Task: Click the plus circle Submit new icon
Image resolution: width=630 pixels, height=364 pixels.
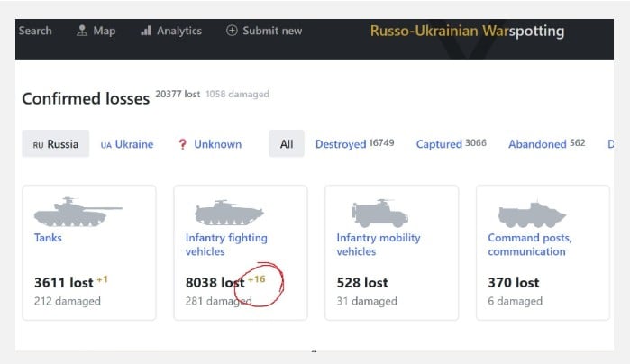Action: pos(232,31)
